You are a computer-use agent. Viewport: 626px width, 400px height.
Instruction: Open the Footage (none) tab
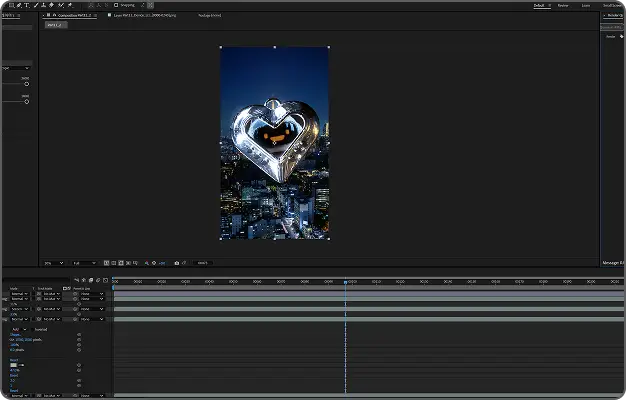pyautogui.click(x=210, y=15)
